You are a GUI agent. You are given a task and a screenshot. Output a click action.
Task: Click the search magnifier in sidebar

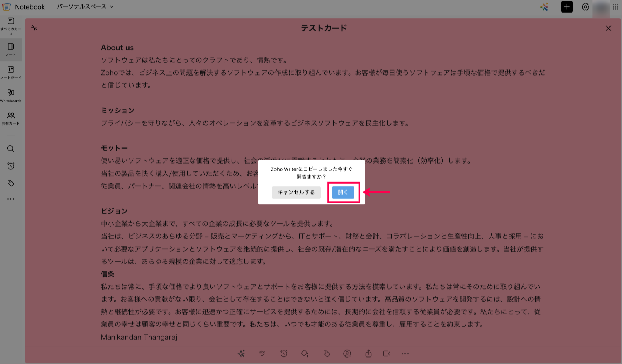[x=11, y=149]
